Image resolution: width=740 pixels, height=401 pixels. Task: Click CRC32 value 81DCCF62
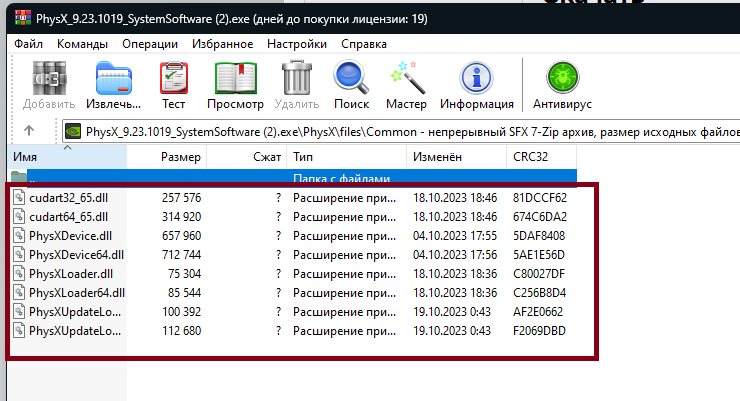540,197
